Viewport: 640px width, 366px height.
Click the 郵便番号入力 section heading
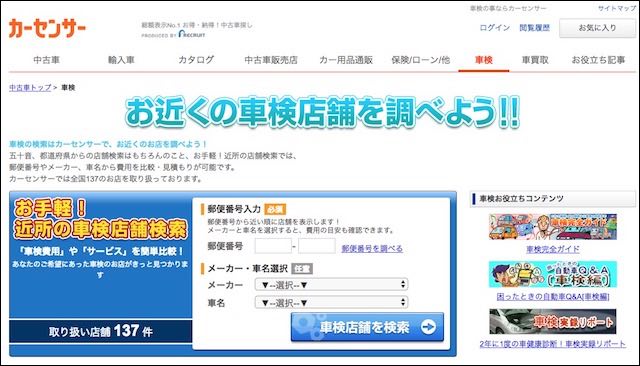234,209
